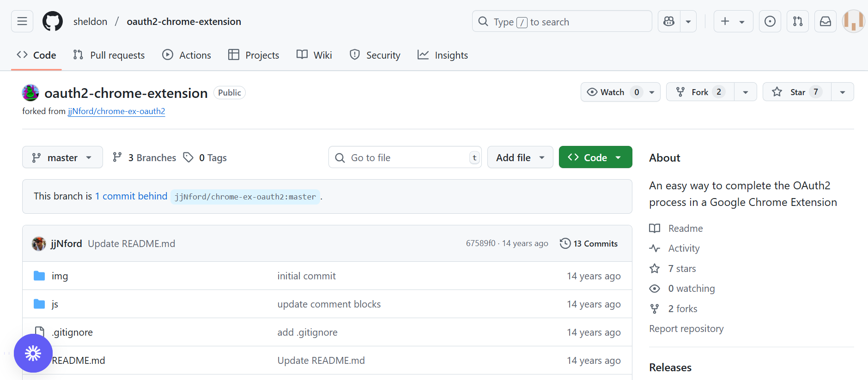Open the initial commit message link

click(x=307, y=276)
